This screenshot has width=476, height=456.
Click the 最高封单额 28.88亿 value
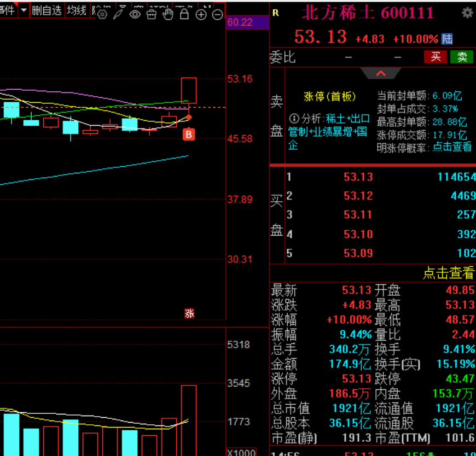(x=449, y=122)
